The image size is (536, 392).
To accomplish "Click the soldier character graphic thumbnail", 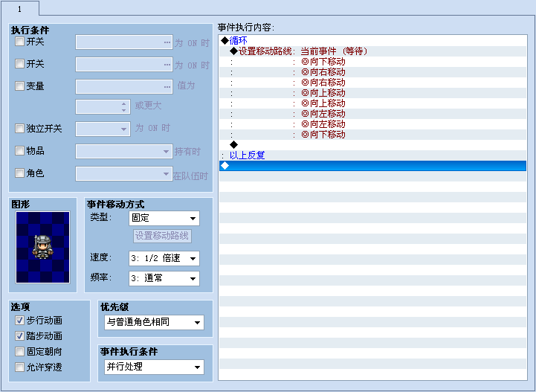I will pos(42,247).
